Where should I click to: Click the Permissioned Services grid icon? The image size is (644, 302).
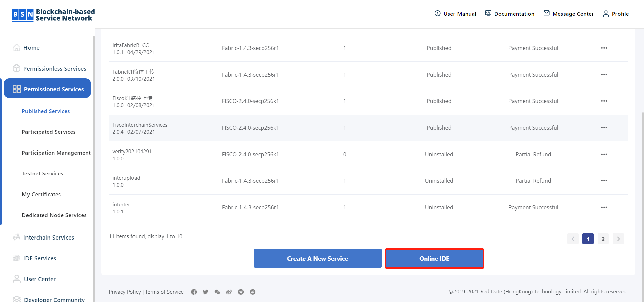[x=17, y=89]
